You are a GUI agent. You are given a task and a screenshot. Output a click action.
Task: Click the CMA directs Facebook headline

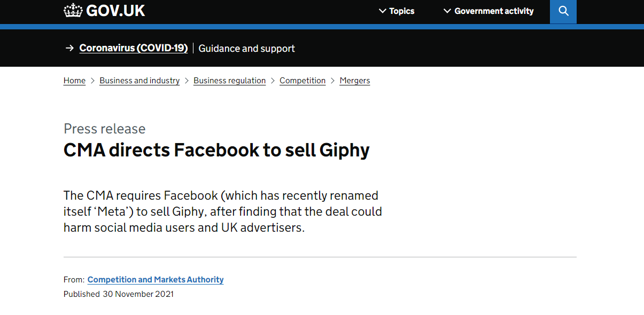216,150
